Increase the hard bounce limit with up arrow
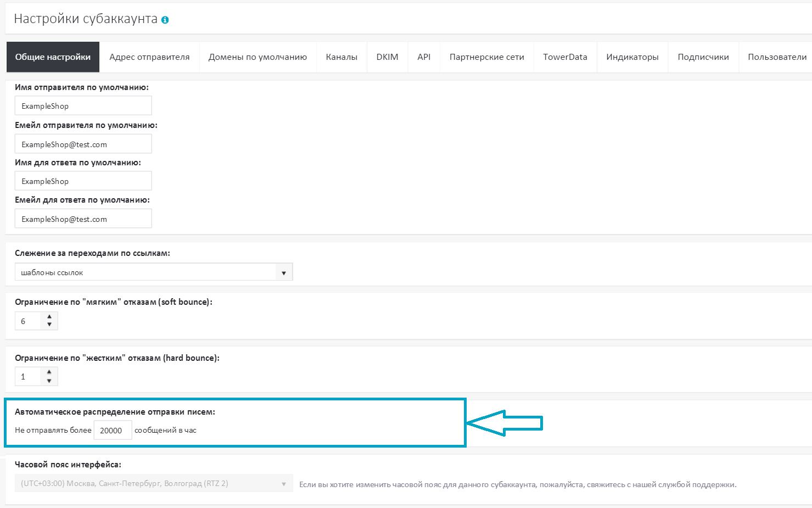Screen dimensions: 812x508 [x=49, y=372]
